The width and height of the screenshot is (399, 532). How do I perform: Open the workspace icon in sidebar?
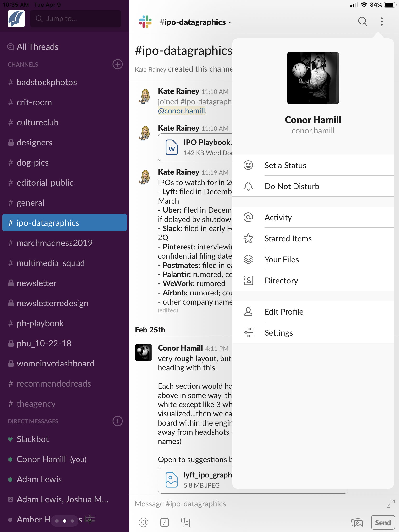tap(16, 18)
